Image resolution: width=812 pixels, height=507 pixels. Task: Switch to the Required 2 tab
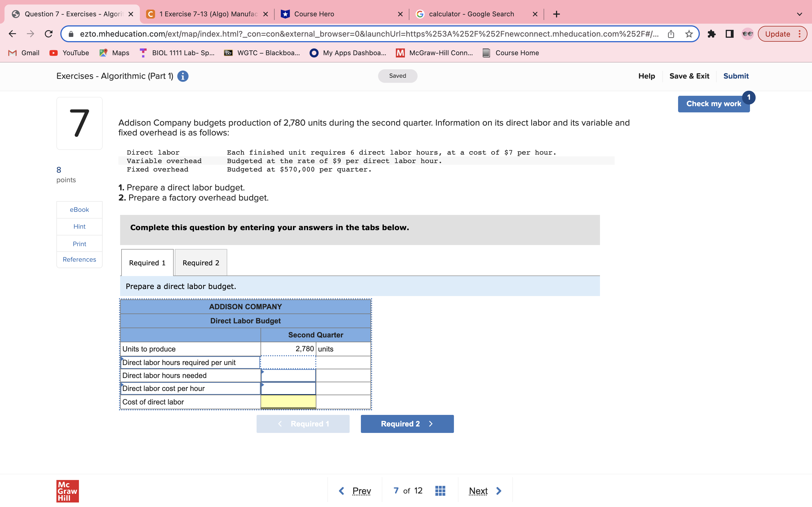coord(201,263)
